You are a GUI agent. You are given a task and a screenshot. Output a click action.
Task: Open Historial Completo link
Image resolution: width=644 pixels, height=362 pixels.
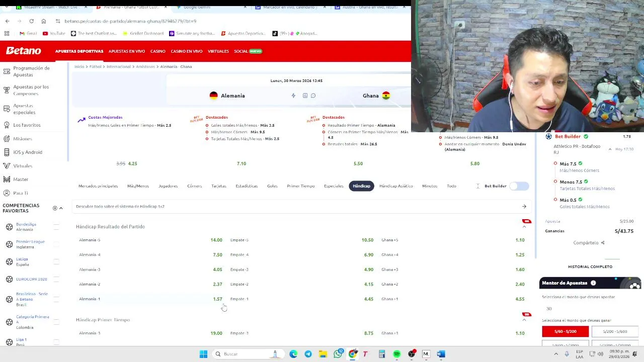click(x=590, y=266)
